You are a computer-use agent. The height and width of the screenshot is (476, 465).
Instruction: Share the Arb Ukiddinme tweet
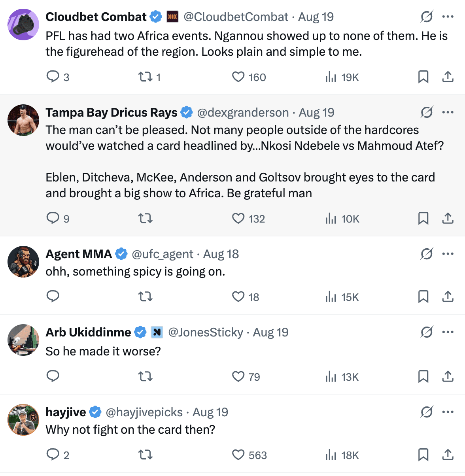coord(448,376)
